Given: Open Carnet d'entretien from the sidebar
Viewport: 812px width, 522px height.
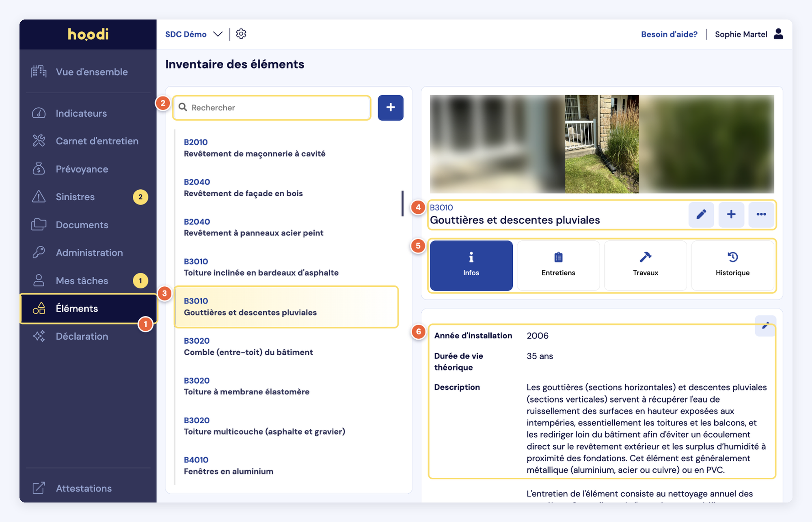Looking at the screenshot, I should coord(88,141).
